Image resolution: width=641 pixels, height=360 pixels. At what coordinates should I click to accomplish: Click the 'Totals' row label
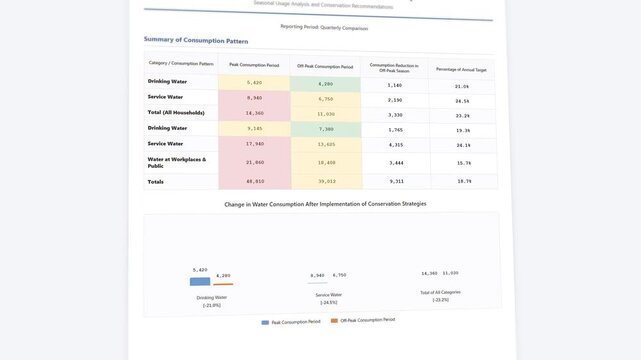point(155,182)
